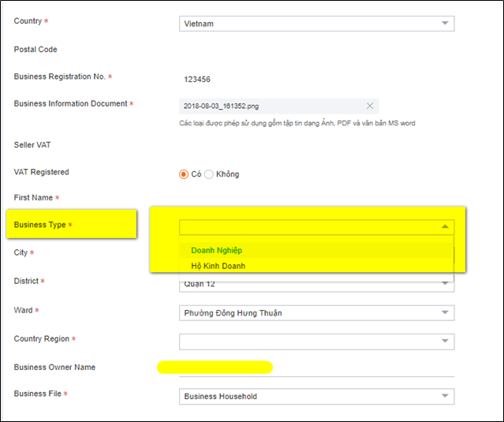504x422 pixels.
Task: Open the Country dropdown showing Vietnam
Action: pos(315,24)
